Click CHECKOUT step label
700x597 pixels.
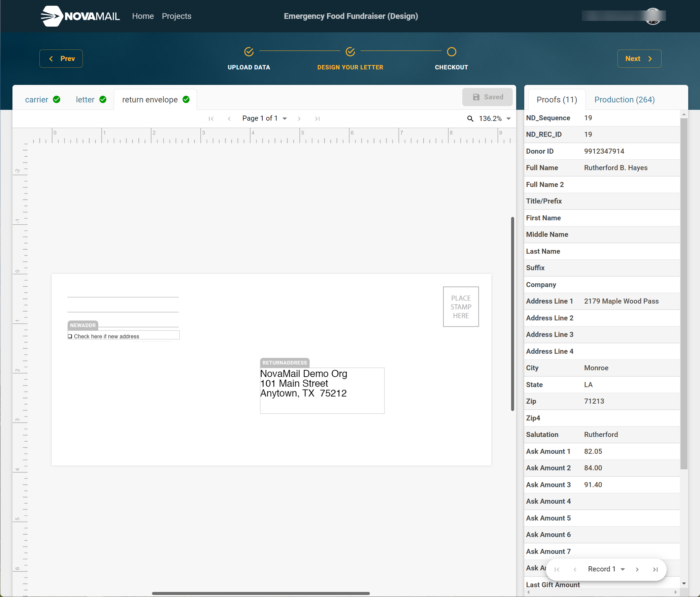(452, 67)
